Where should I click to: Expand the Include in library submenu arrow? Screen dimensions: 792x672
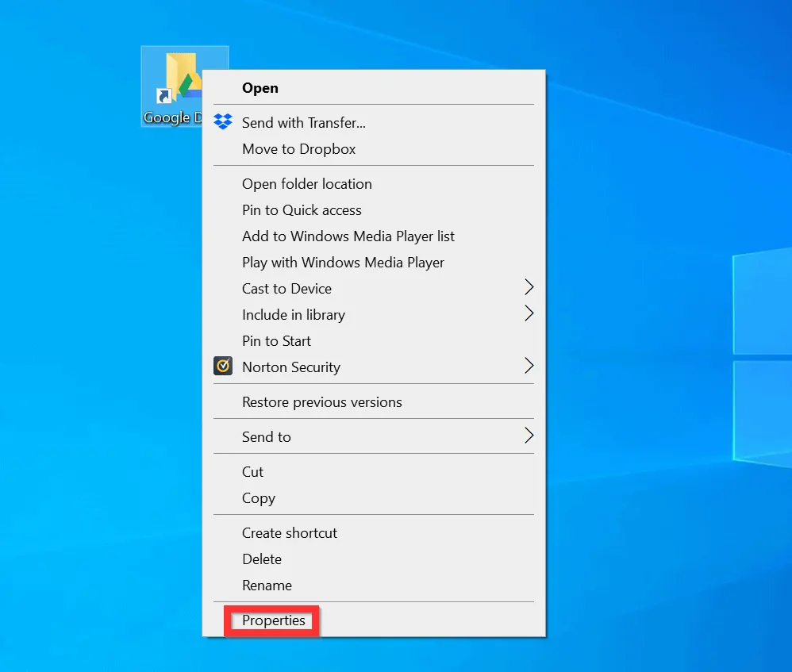coord(529,313)
